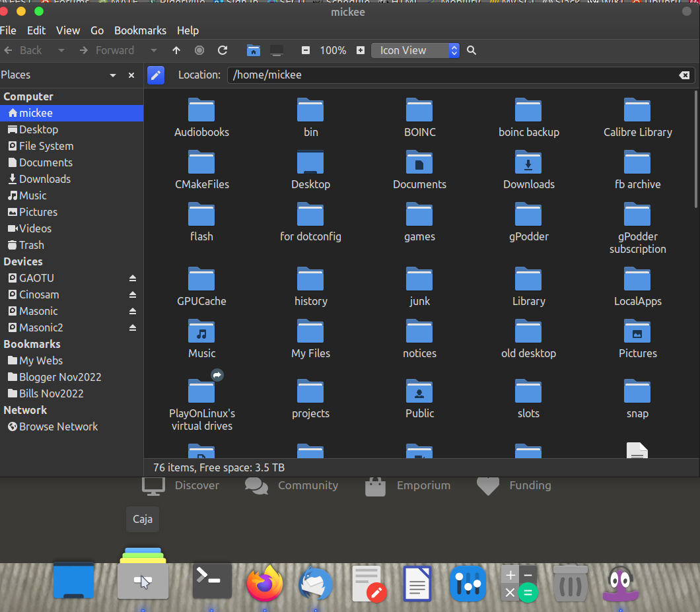Select the My Webs bookmark
The width and height of the screenshot is (700, 612).
(71, 360)
